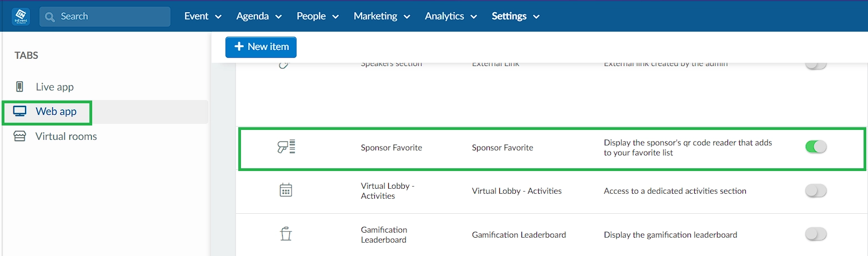Screen dimensions: 868x256
Task: Enable the Gamification Leaderboard toggle
Action: pos(816,234)
